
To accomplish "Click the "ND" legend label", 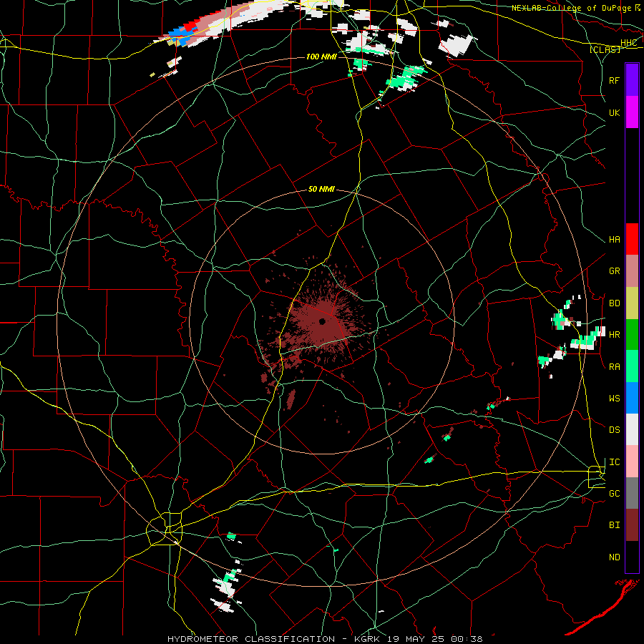I will tap(614, 557).
